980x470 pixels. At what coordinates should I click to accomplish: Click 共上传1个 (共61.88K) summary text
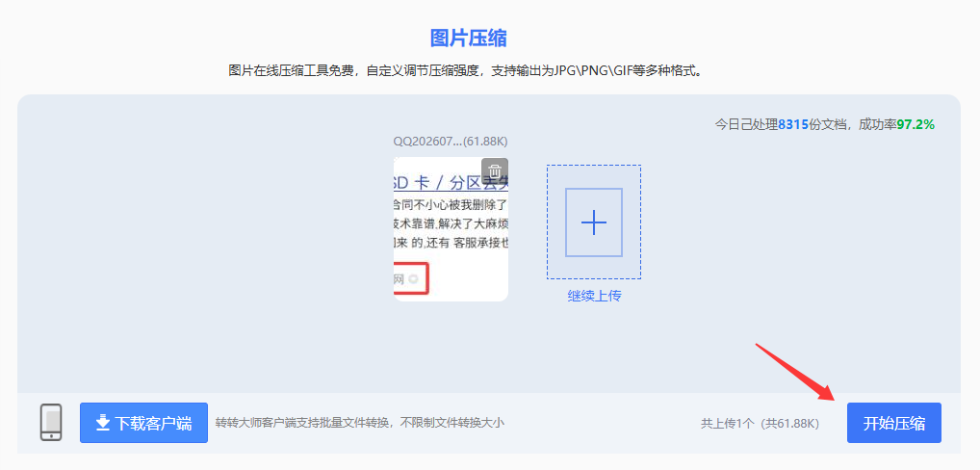click(760, 423)
